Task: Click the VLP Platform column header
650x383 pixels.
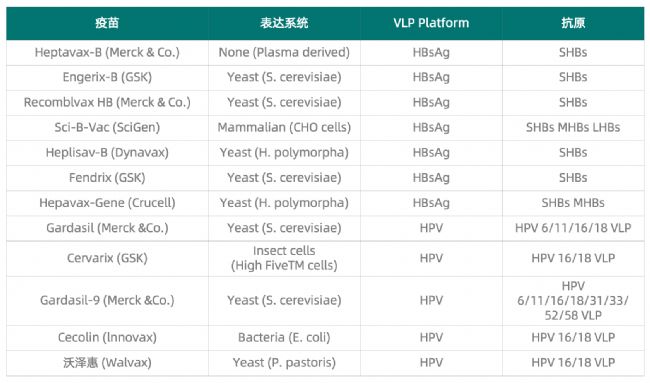Action: (x=431, y=23)
